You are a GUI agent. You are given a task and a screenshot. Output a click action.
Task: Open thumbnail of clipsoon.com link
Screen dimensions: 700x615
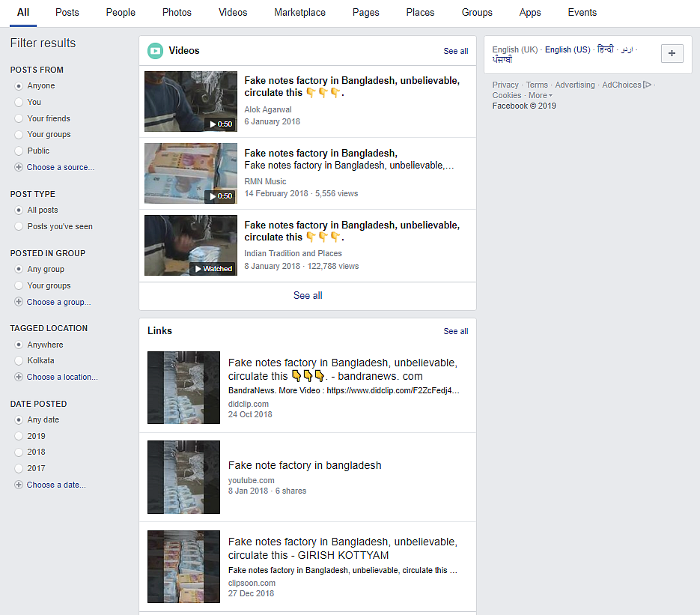[183, 567]
